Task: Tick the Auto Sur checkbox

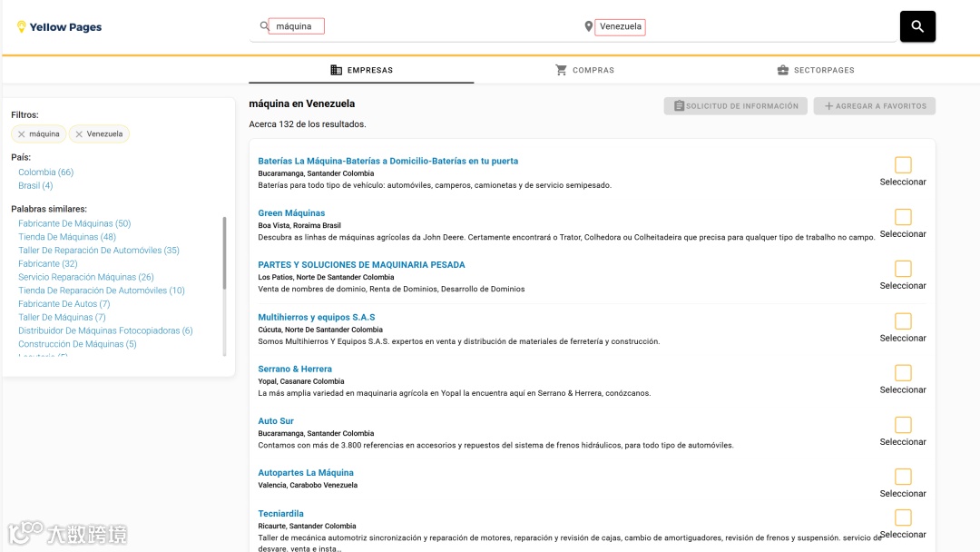Action: [x=903, y=425]
